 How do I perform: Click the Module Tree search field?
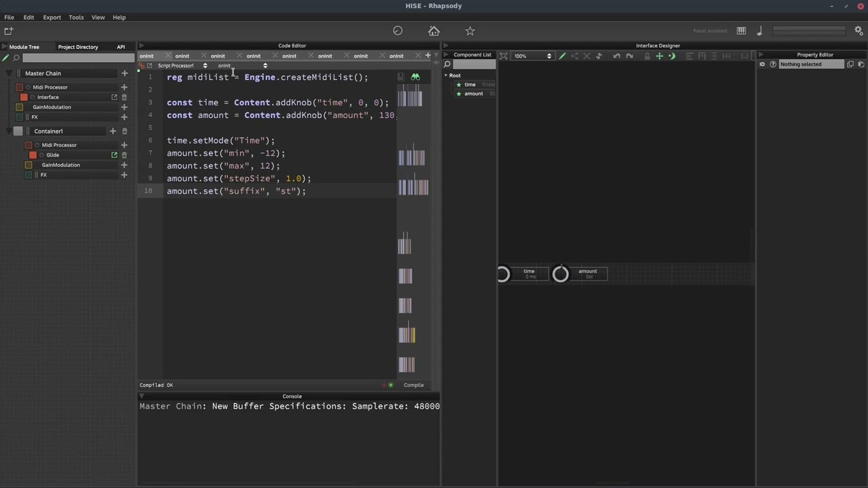[78, 58]
